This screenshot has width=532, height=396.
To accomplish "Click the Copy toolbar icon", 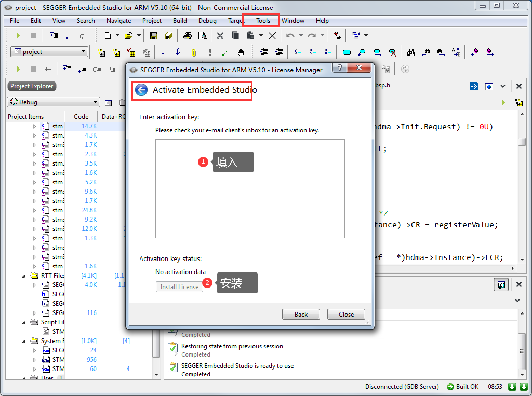I will [235, 36].
